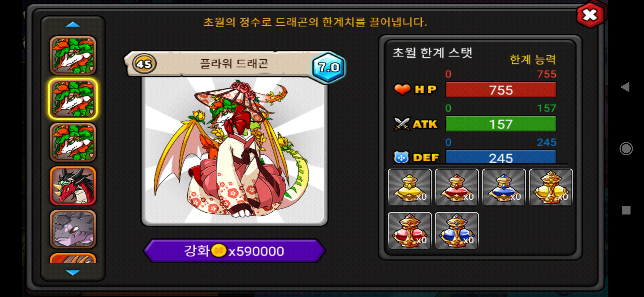Expand dragon list upward with blue arrow
Image resolution: width=644 pixels, height=297 pixels.
tap(73, 25)
